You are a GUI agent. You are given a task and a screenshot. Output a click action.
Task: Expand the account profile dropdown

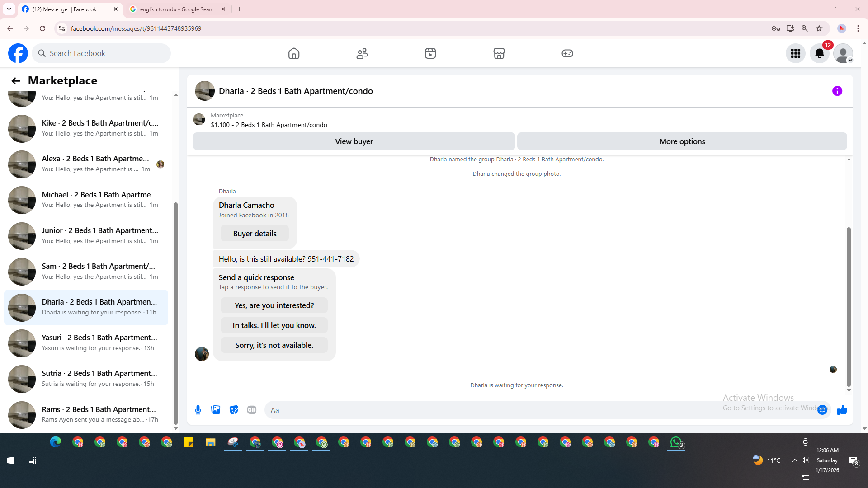(843, 54)
